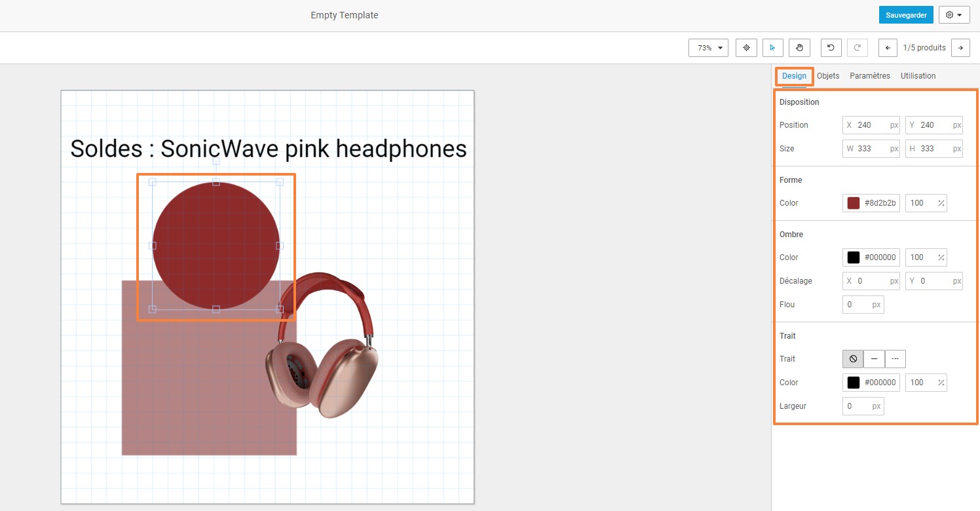Undo the last action
Viewport: 980px width, 511px height.
(x=831, y=48)
